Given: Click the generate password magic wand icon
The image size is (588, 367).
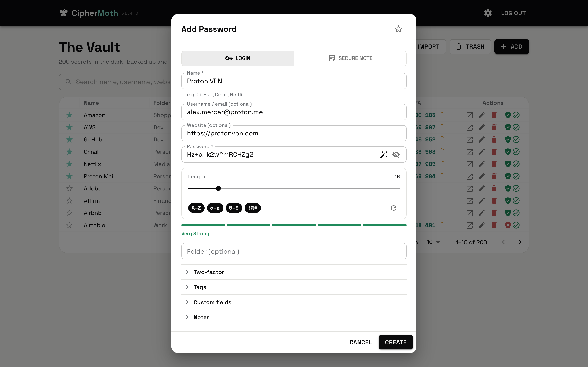Looking at the screenshot, I should tap(384, 155).
